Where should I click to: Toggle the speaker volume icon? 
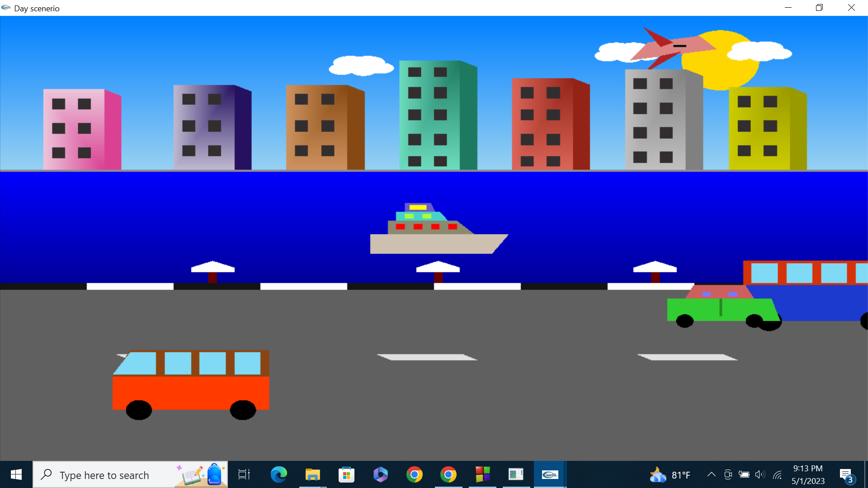click(x=761, y=474)
